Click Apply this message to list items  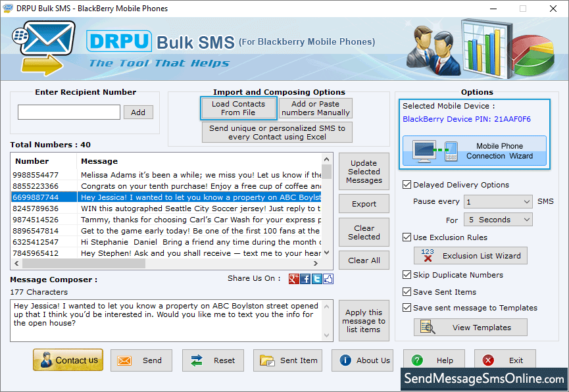coord(364,321)
